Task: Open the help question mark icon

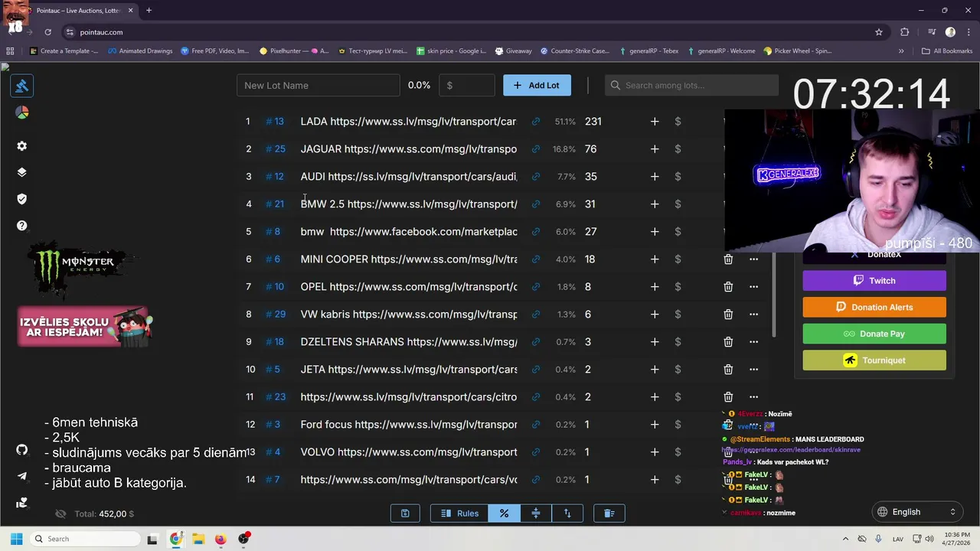Action: click(x=22, y=226)
